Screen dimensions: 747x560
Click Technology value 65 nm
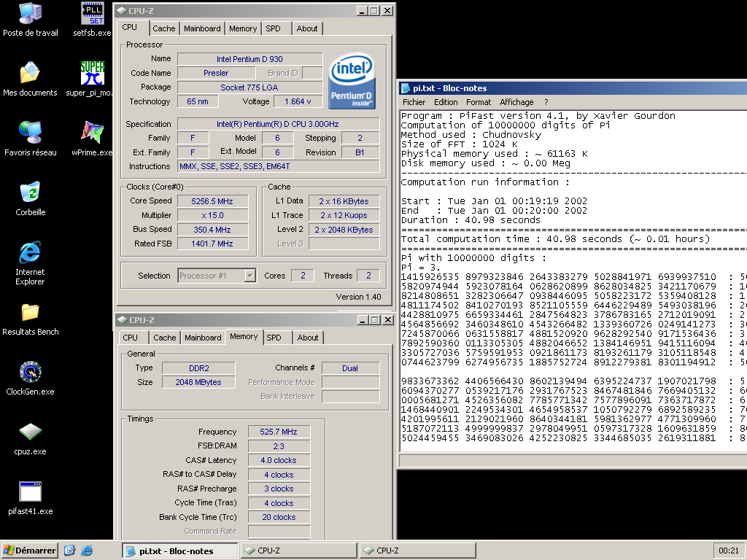pyautogui.click(x=198, y=101)
